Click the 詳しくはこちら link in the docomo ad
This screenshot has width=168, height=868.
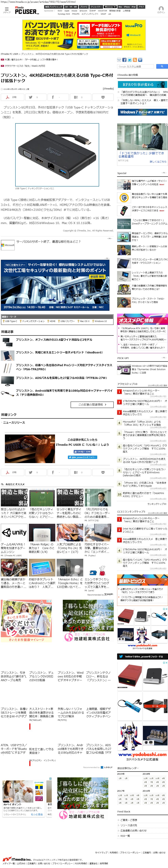pos(158,162)
